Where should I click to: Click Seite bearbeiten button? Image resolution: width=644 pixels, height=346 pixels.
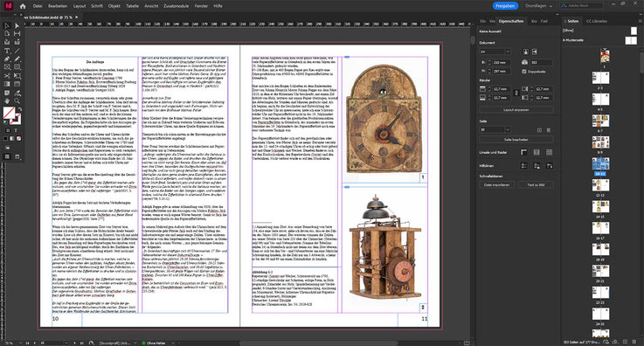pos(516,140)
